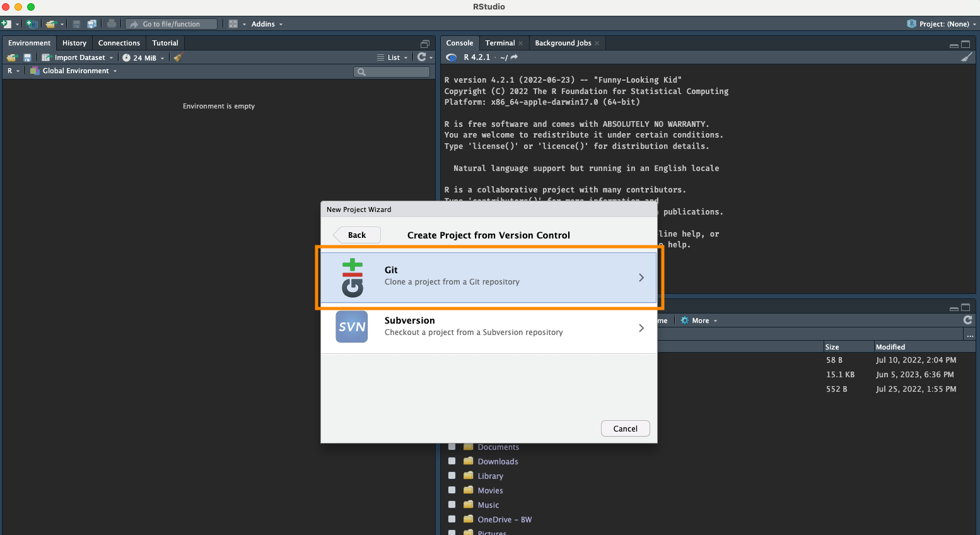This screenshot has width=980, height=535.
Task: Check the Downloads folder checkbox
Action: (x=452, y=461)
